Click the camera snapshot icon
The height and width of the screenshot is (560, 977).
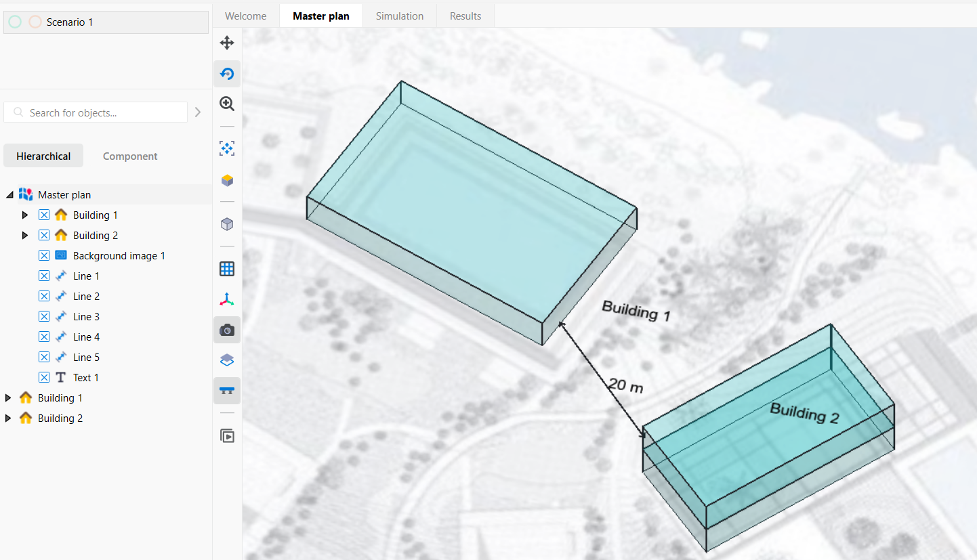(227, 330)
